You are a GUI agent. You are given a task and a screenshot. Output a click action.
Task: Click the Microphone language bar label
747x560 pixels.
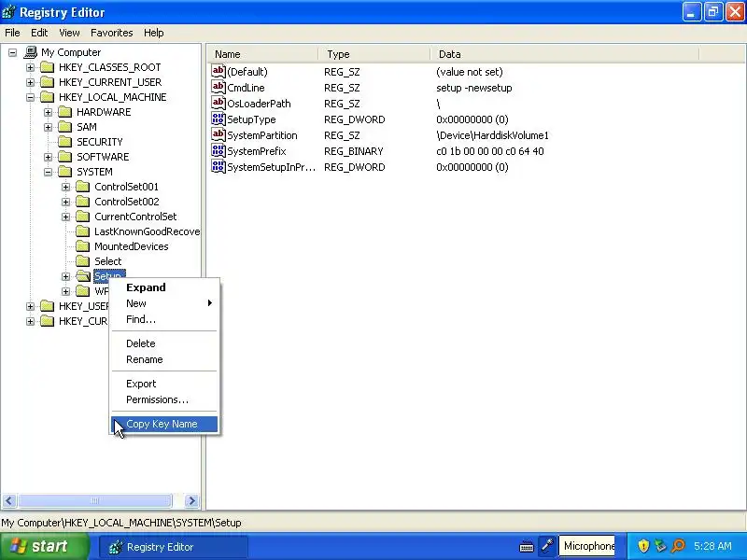pyautogui.click(x=588, y=546)
